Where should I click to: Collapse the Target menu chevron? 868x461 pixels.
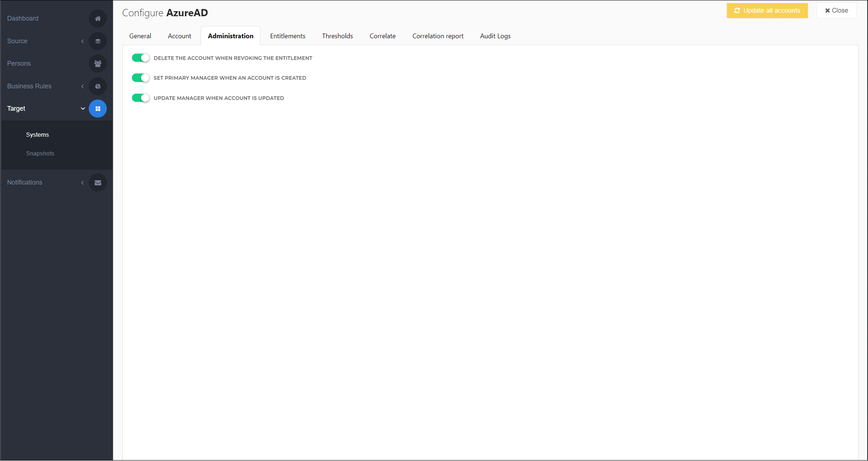(83, 109)
